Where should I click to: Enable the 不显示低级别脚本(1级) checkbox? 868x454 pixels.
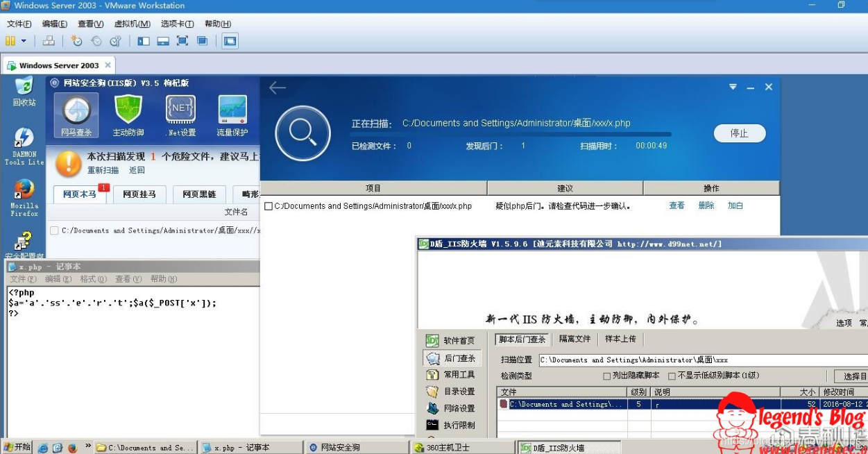click(672, 376)
